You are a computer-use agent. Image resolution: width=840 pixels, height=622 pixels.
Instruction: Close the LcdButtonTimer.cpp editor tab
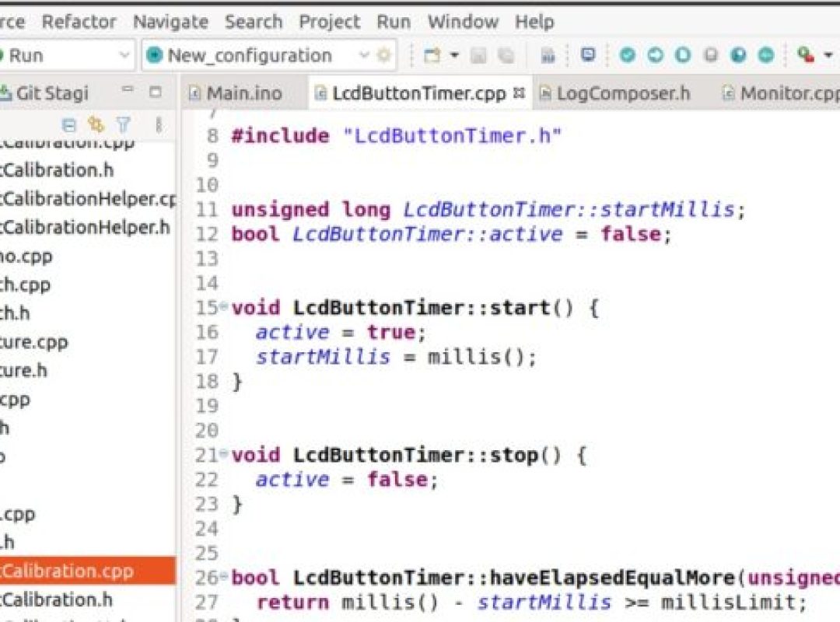click(519, 93)
